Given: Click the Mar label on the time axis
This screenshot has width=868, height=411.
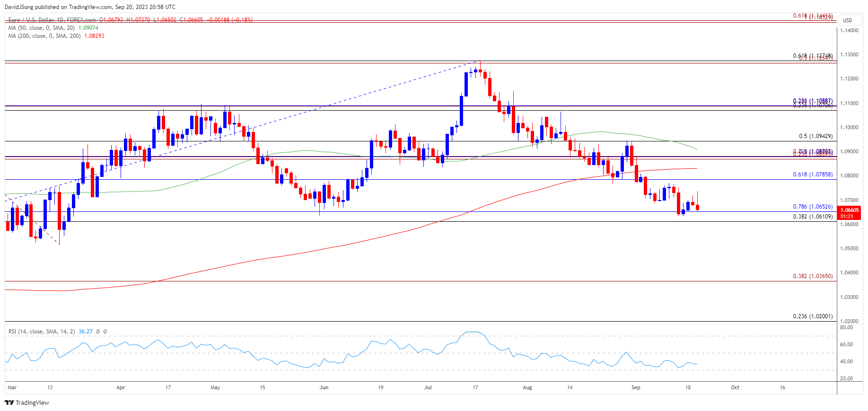Looking at the screenshot, I should (x=12, y=387).
